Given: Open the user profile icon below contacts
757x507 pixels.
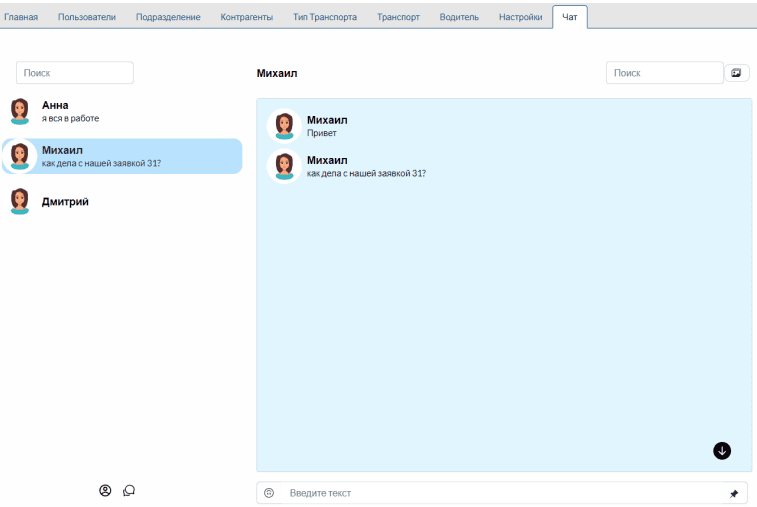Looking at the screenshot, I should [x=105, y=490].
